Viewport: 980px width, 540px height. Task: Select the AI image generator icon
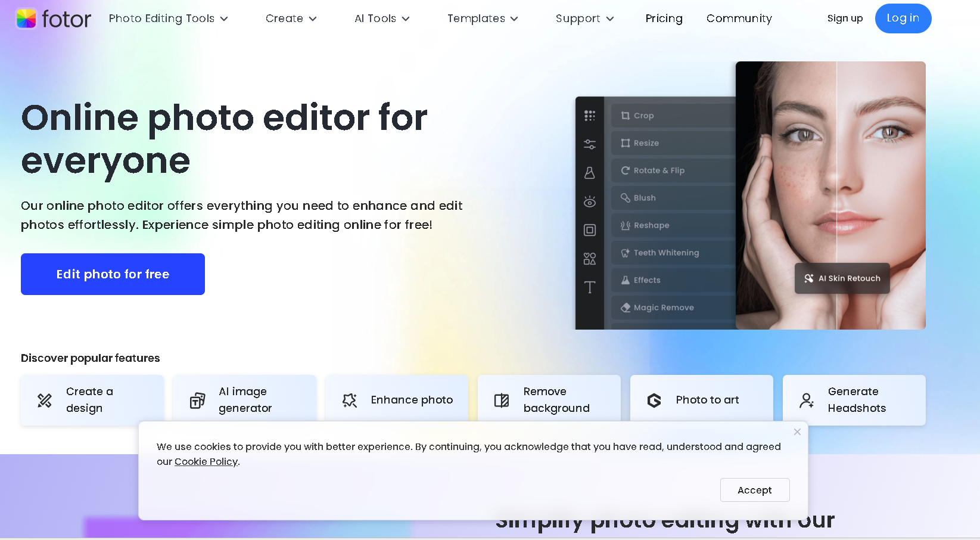pos(197,401)
